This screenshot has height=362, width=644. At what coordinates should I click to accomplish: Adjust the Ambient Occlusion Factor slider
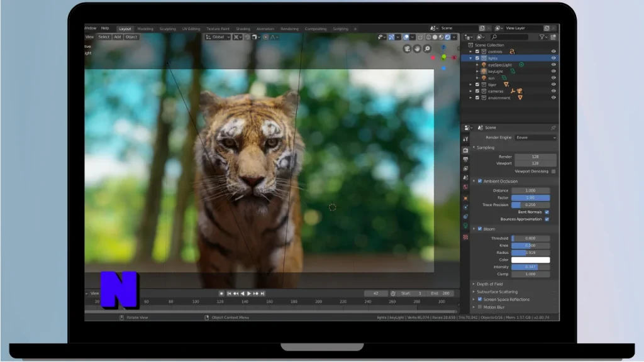point(530,197)
